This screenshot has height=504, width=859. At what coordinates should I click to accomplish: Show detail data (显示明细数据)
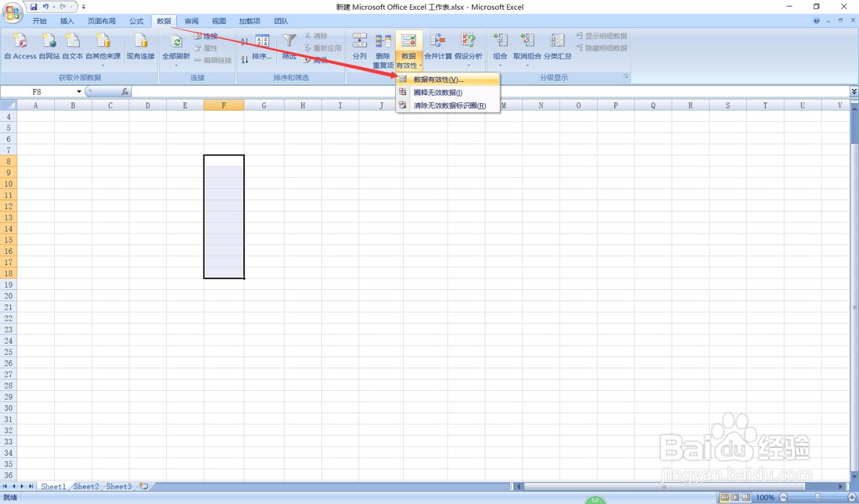coord(602,36)
